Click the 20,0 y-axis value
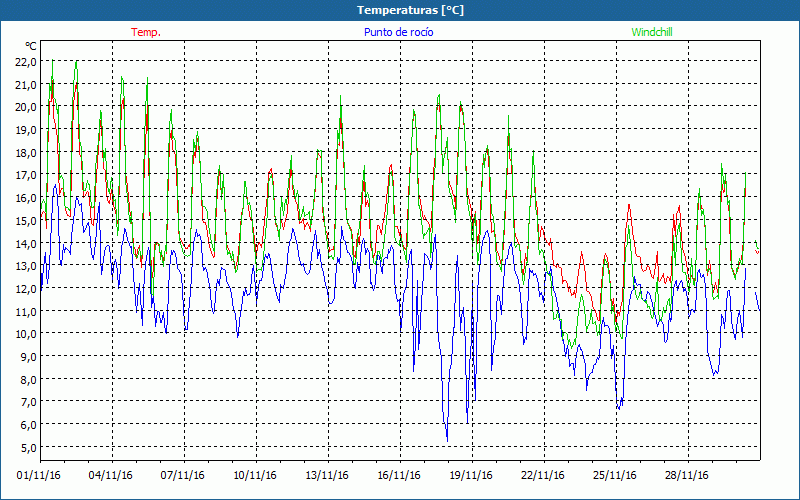The width and height of the screenshot is (800, 500). [27, 107]
